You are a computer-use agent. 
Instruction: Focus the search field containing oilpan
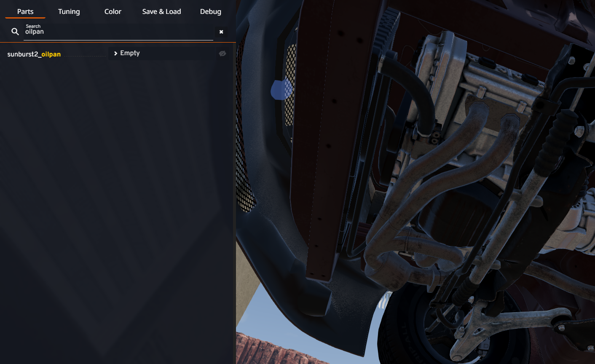[118, 32]
